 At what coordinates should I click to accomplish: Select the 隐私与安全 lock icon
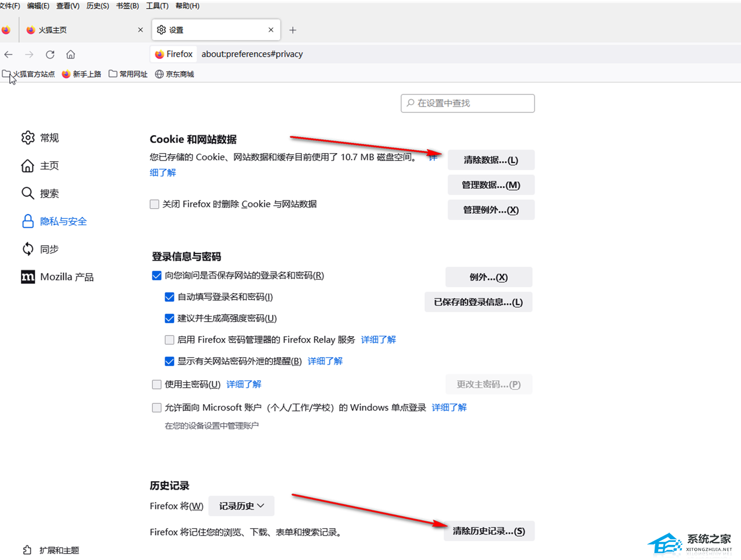pyautogui.click(x=27, y=221)
